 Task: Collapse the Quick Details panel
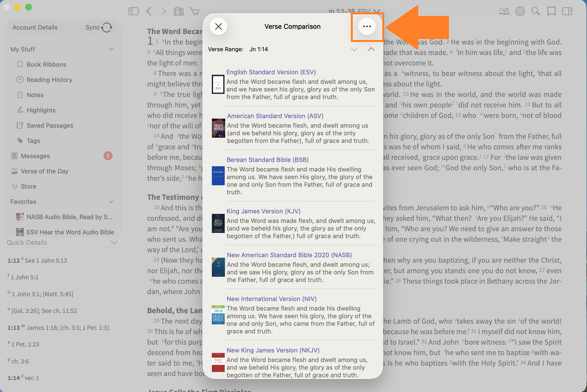point(114,242)
